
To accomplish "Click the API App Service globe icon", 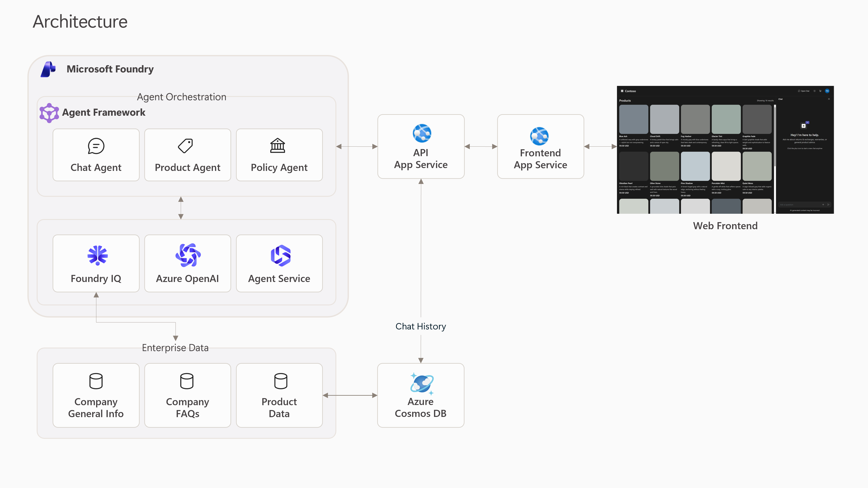I will click(422, 133).
